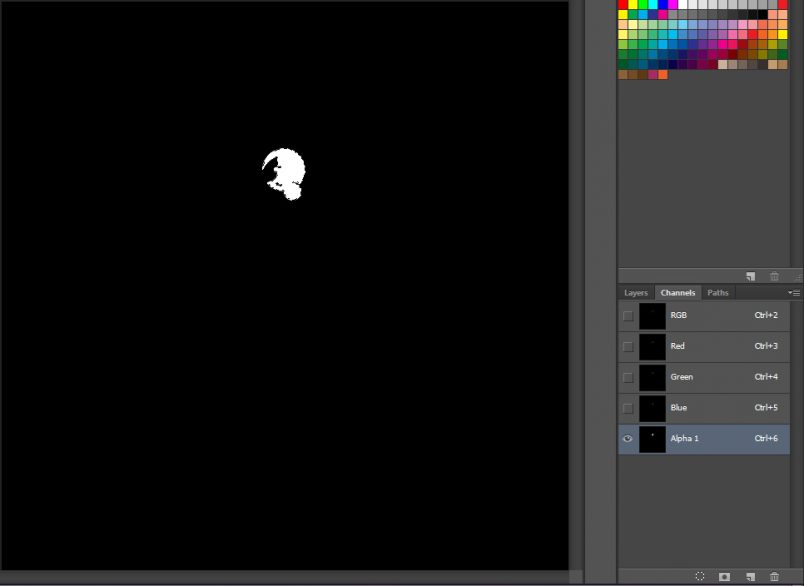Show the Red channel visibility
804x586 pixels.
point(627,346)
